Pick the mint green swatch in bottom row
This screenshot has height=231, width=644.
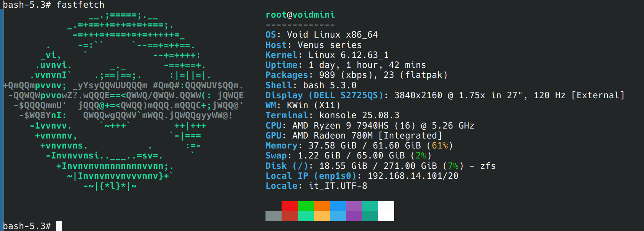(305, 216)
